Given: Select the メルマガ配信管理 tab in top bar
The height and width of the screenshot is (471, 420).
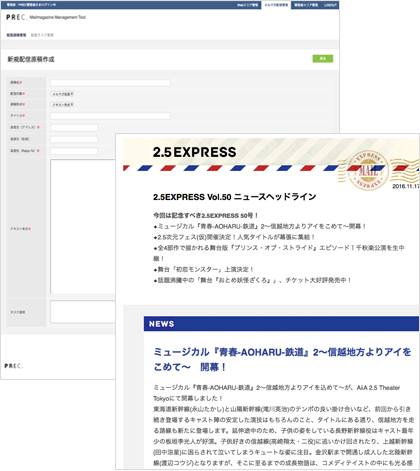Looking at the screenshot, I should click(276, 5).
